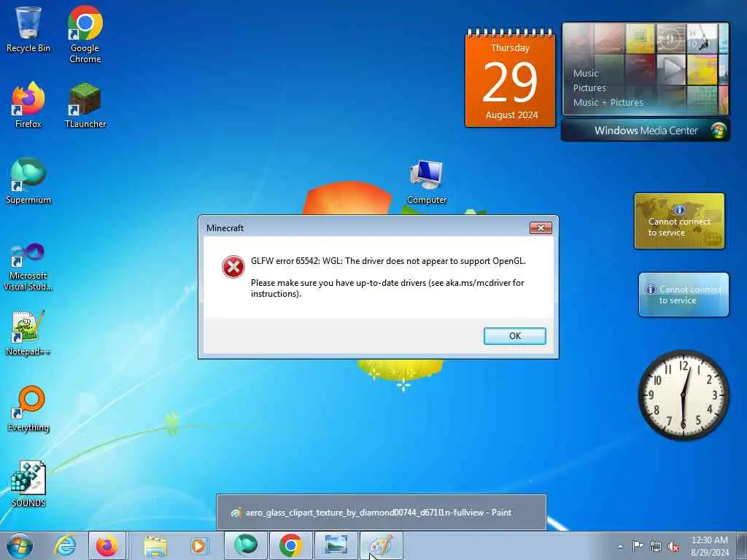
Task: Click the text mentioning aka.ms/mcdriver
Action: pos(387,288)
